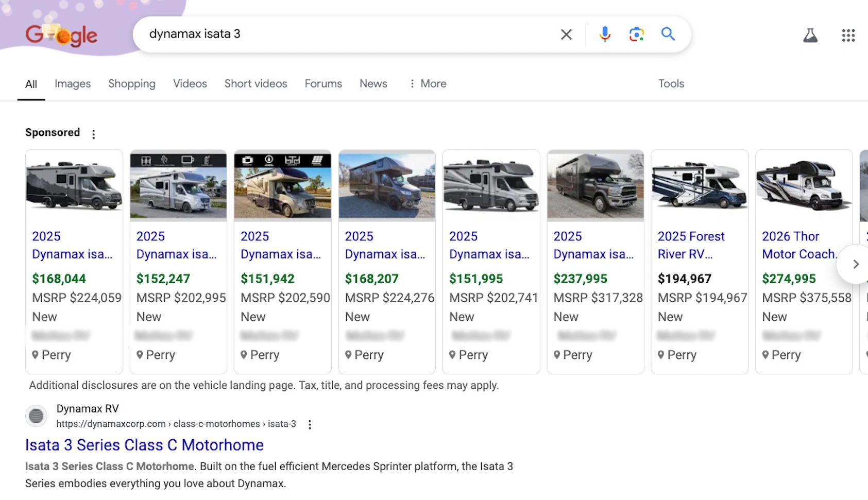Click the dynamaxcorp.com breadcrumb URL
Image resolution: width=868 pixels, height=500 pixels.
(x=176, y=424)
